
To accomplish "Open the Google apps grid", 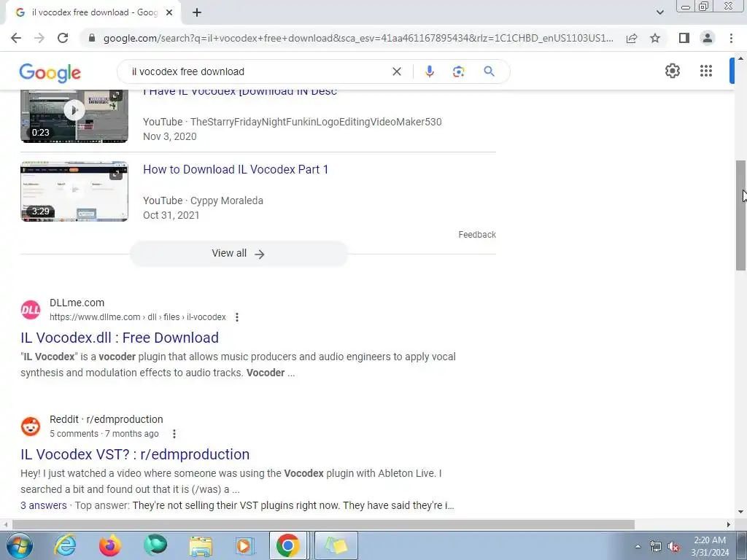I will (706, 71).
